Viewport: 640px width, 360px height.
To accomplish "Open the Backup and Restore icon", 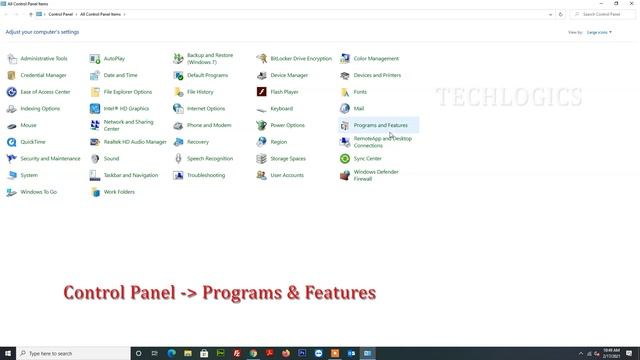I will pos(178,59).
